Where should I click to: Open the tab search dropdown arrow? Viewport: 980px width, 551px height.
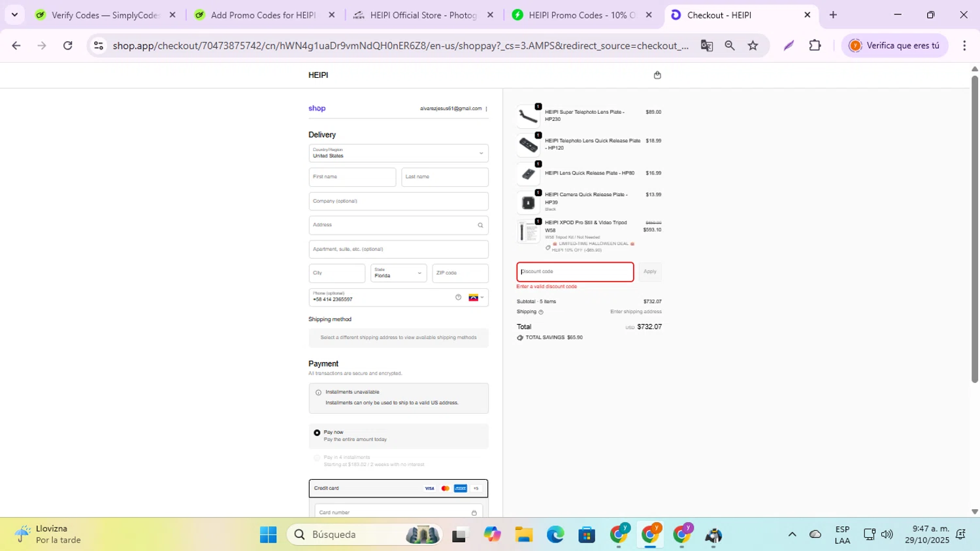14,14
